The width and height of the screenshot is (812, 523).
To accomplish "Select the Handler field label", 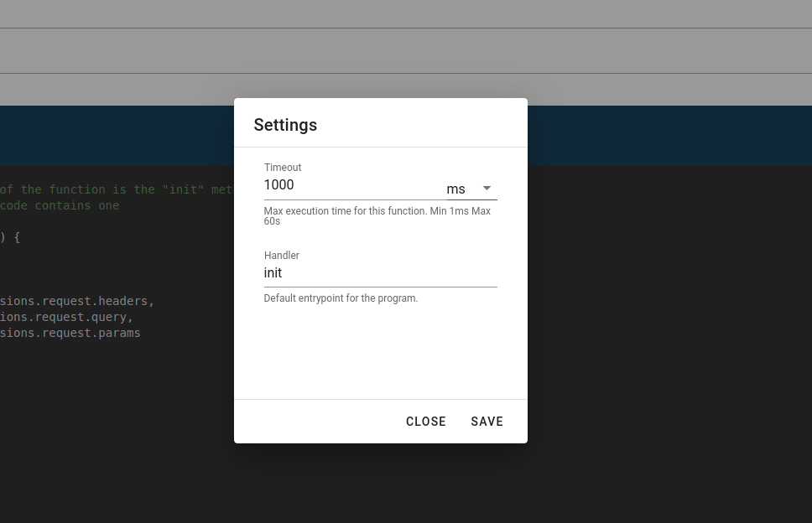I will pyautogui.click(x=282, y=256).
